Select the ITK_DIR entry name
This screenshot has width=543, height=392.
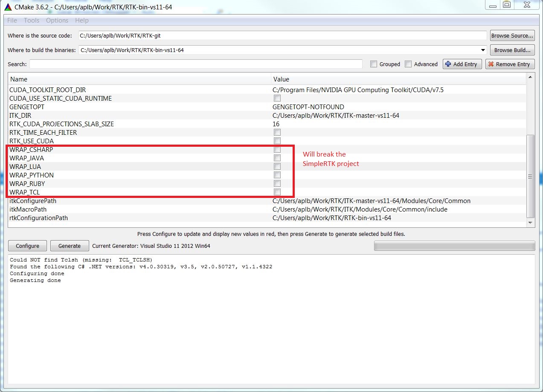pyautogui.click(x=20, y=115)
